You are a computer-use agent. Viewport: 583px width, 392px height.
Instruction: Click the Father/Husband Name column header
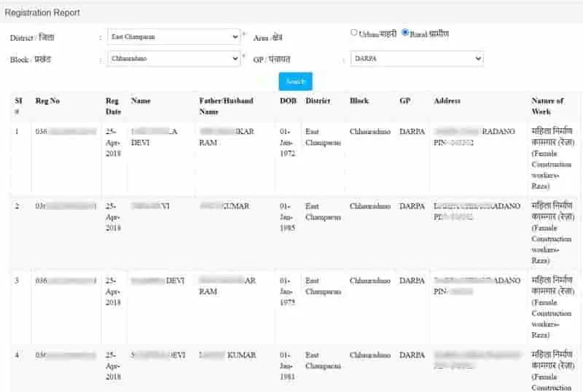pos(226,106)
